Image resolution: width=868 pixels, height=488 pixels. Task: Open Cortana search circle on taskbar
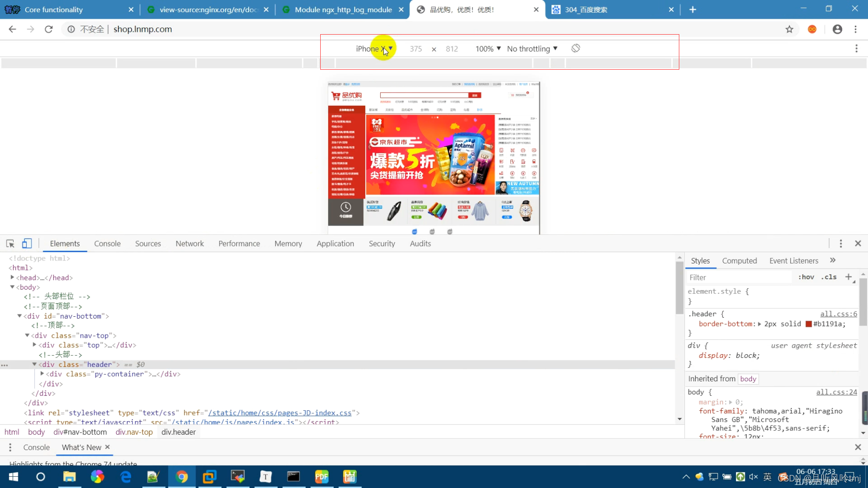point(41,477)
